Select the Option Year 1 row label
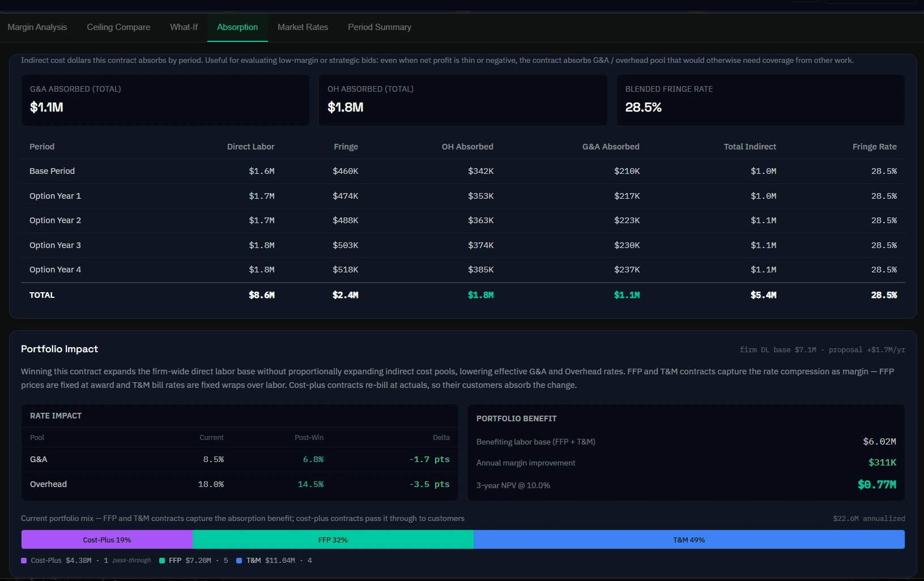Viewport: 924px width, 581px height. point(55,196)
